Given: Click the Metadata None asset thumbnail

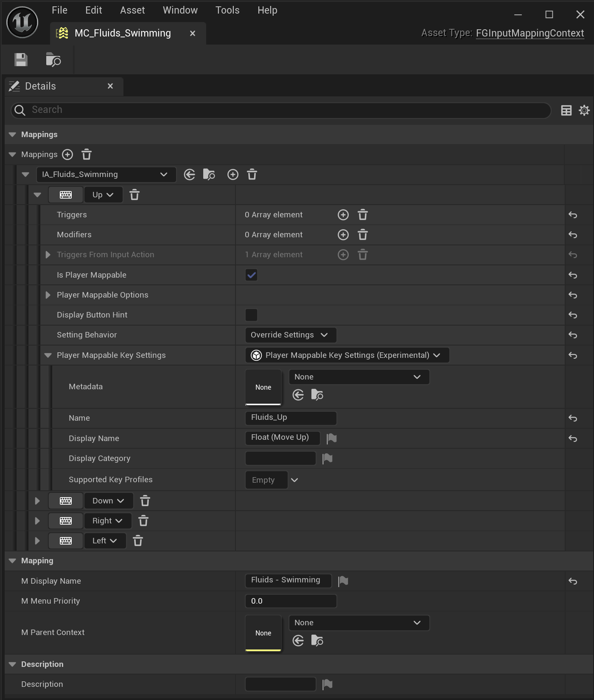Looking at the screenshot, I should (263, 387).
